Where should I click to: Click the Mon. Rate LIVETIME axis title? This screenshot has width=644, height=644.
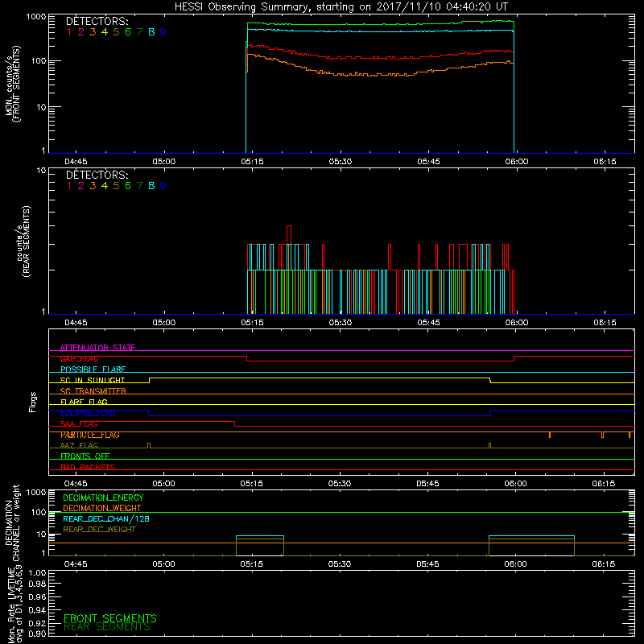coord(15,606)
